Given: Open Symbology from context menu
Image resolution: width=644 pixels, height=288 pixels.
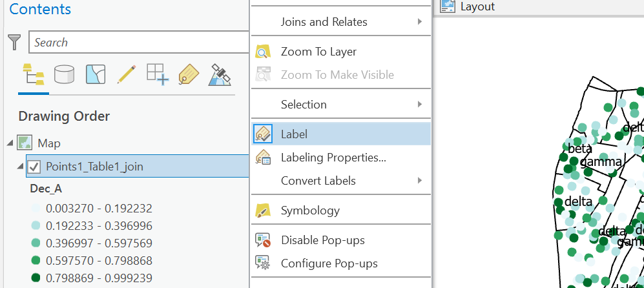Looking at the screenshot, I should [x=310, y=211].
